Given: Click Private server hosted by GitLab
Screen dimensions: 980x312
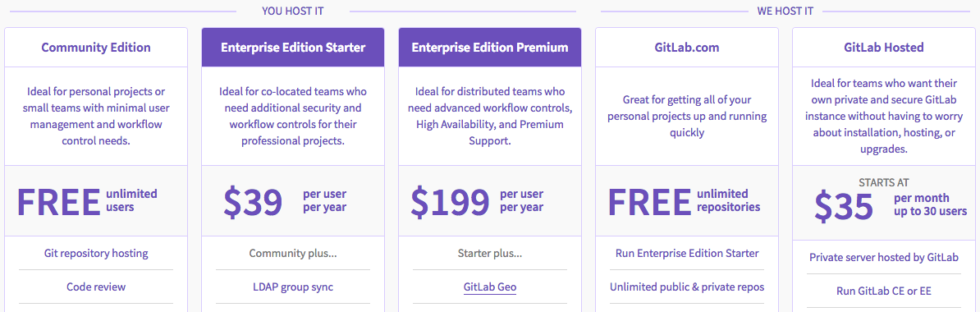Looking at the screenshot, I should coord(884,257).
